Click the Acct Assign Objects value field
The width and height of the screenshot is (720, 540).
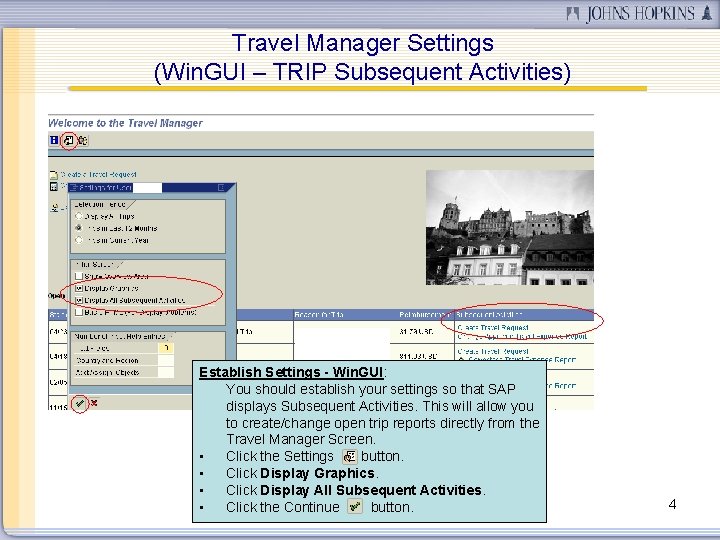click(166, 372)
